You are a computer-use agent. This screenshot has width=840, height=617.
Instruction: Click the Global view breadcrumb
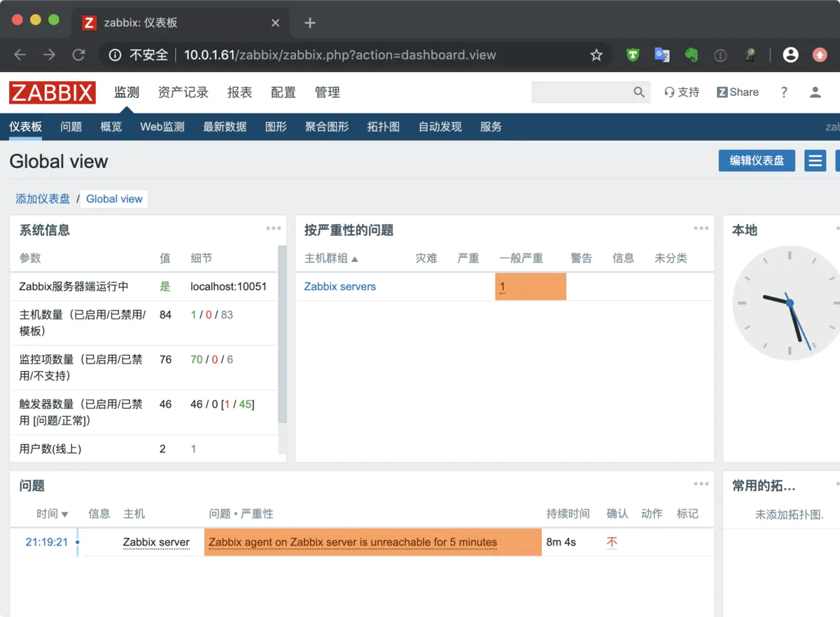pyautogui.click(x=114, y=199)
